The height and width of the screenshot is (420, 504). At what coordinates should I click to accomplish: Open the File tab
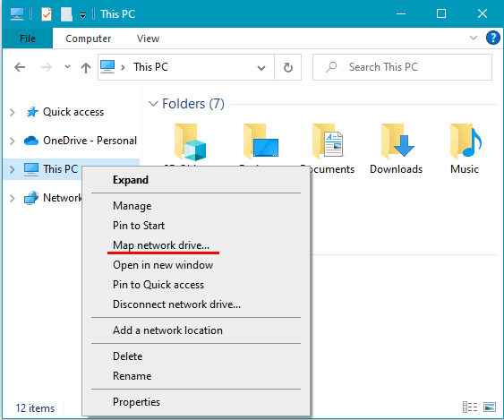click(28, 39)
